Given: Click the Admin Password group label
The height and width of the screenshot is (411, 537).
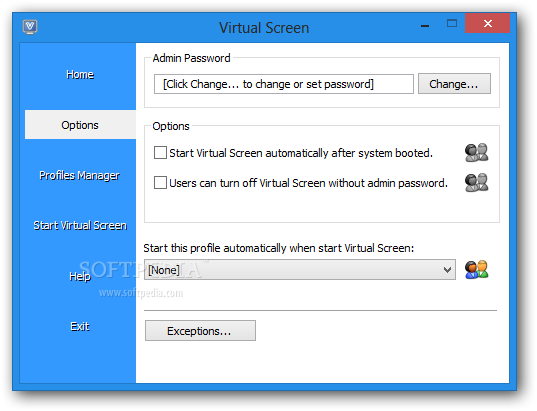Looking at the screenshot, I should point(191,58).
